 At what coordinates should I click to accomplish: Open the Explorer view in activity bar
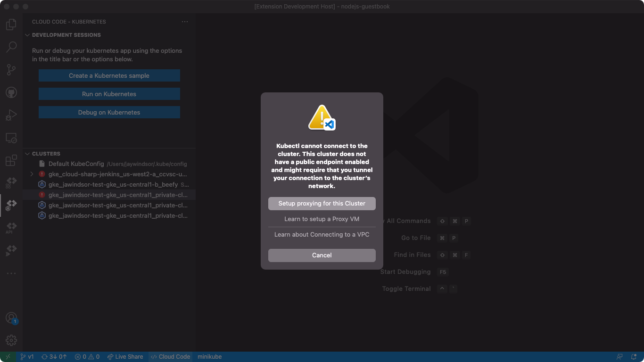click(x=11, y=24)
